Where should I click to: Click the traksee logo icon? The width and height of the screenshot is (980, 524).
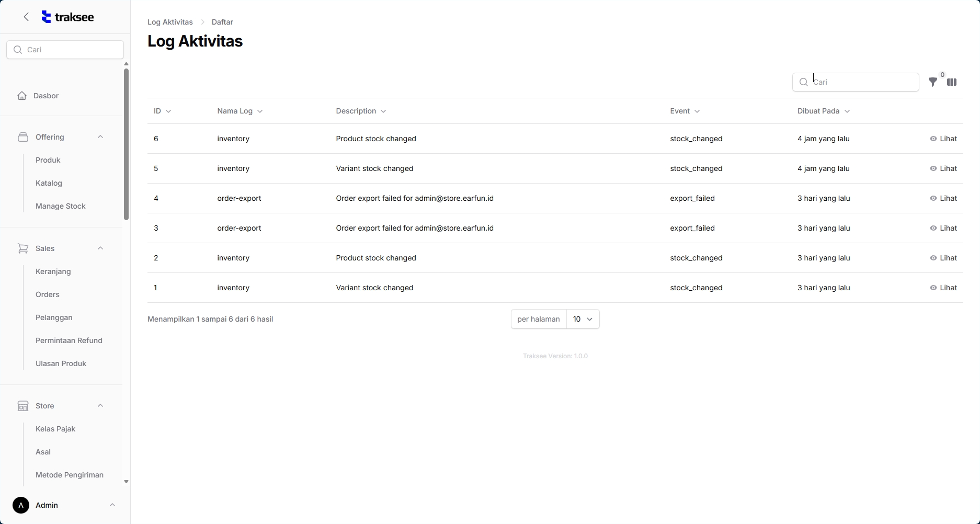click(47, 17)
